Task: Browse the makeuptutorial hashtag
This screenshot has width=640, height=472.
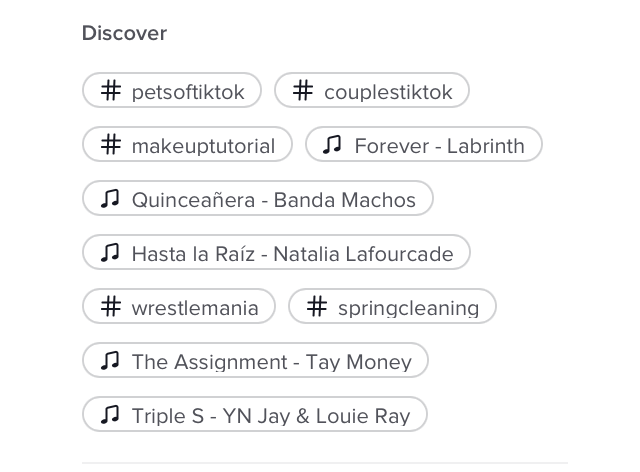Action: [203, 146]
